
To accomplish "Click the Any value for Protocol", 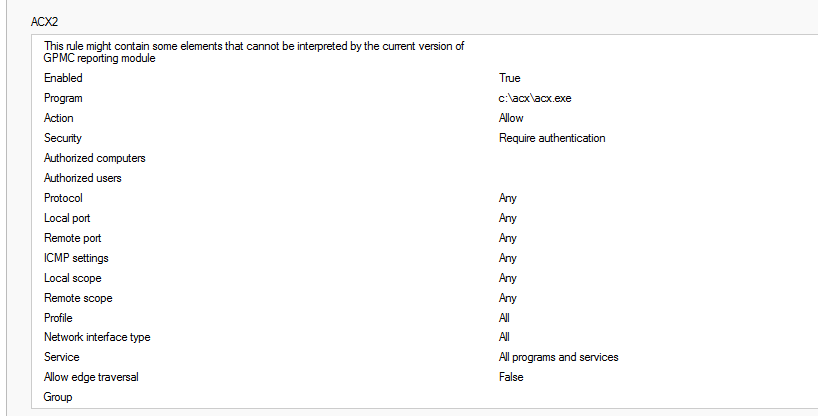I will tap(508, 198).
